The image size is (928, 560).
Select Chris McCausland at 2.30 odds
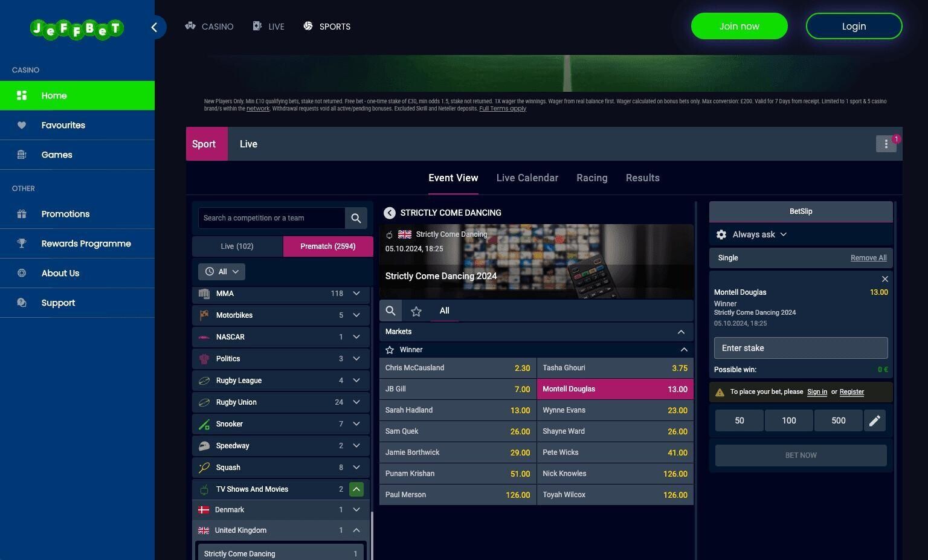tap(458, 368)
